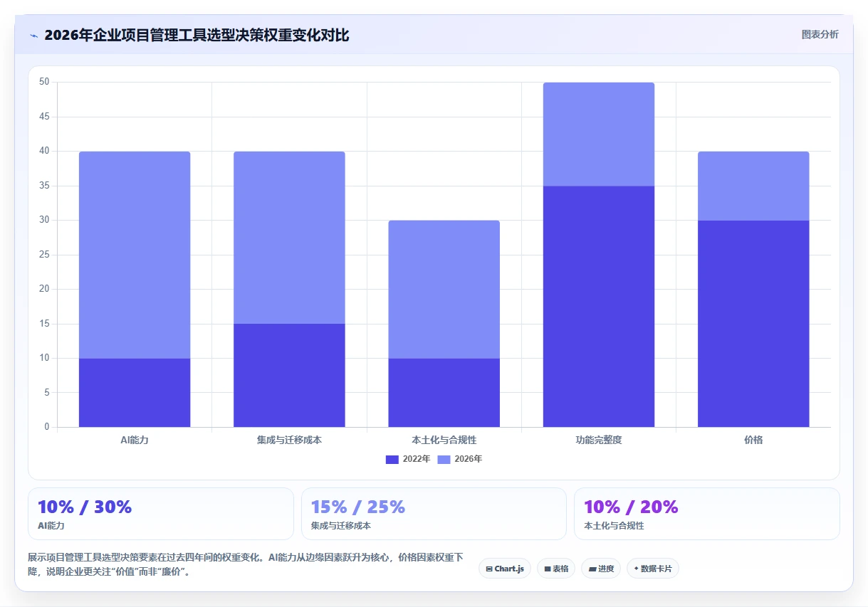Click the description paragraph starting 展示项目管理工具
Viewport: 868px width, 607px height.
point(246,564)
